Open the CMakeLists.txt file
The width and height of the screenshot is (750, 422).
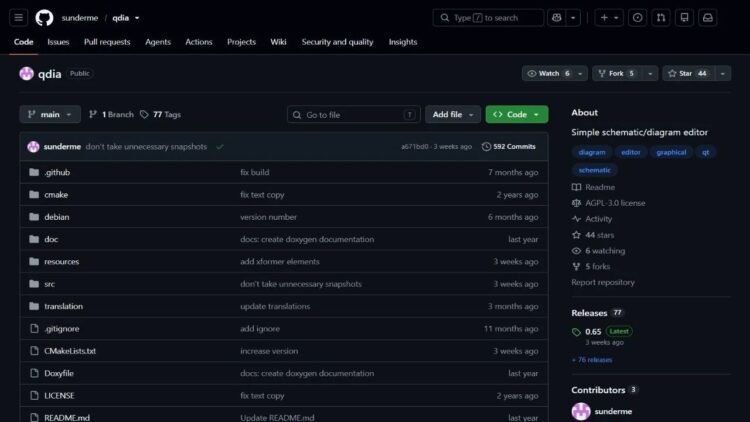(x=70, y=351)
